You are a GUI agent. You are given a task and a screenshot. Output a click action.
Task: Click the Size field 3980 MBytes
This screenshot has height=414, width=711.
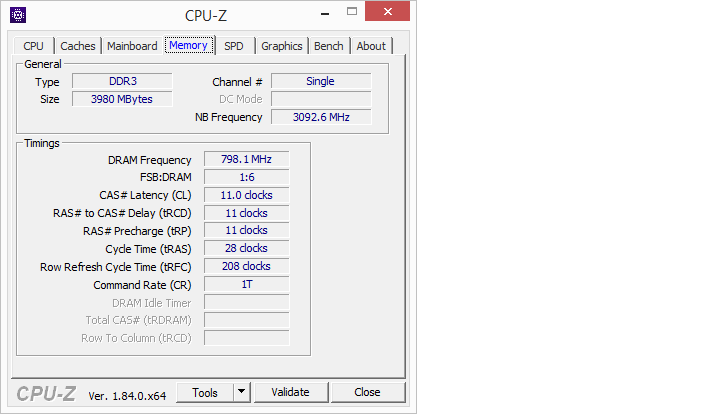[x=122, y=99]
